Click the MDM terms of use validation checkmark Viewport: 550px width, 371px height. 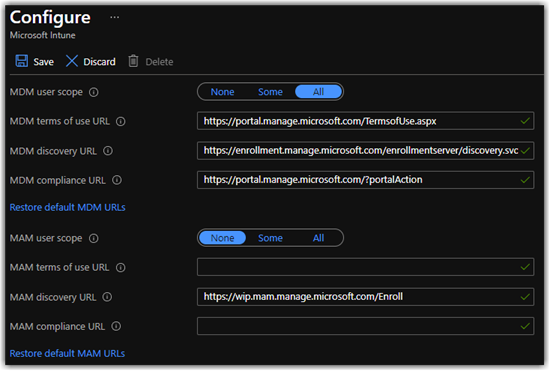525,121
